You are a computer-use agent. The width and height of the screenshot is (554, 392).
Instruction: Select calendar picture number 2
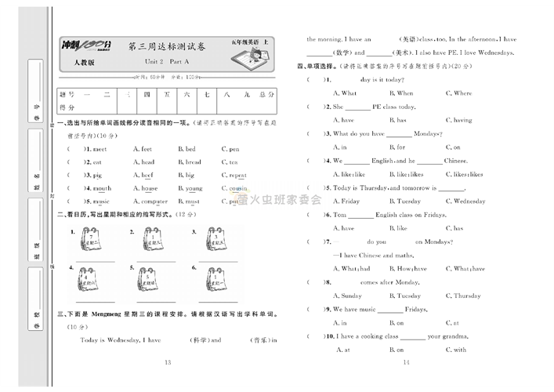[x=153, y=239]
